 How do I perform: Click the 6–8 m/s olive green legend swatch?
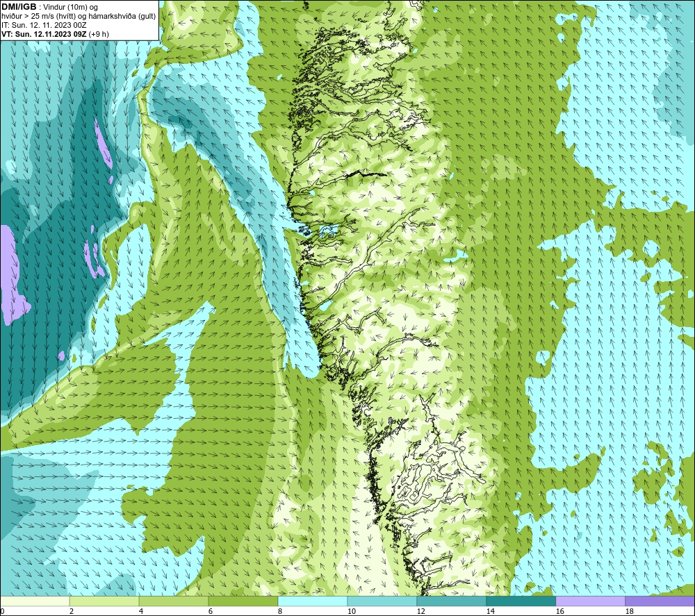click(x=243, y=601)
